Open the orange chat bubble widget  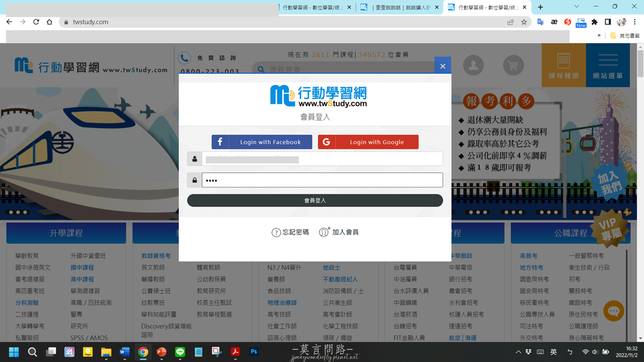click(x=614, y=311)
